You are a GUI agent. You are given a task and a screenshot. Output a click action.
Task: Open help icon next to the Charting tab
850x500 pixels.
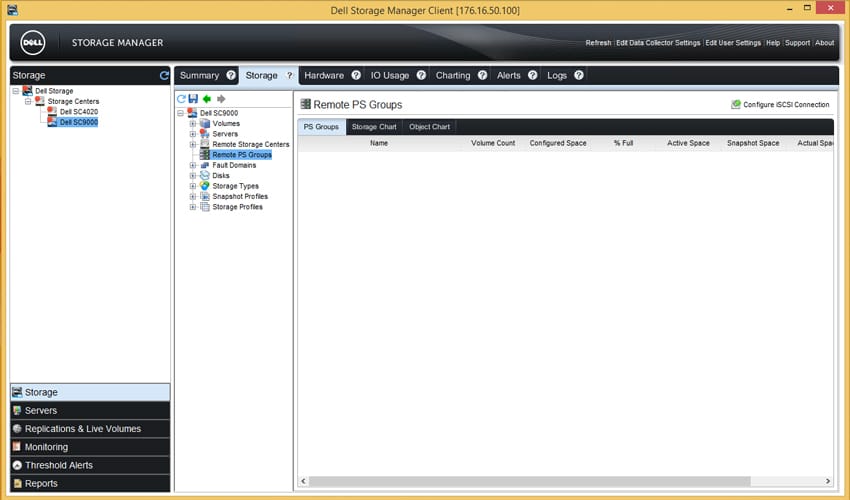coord(482,75)
